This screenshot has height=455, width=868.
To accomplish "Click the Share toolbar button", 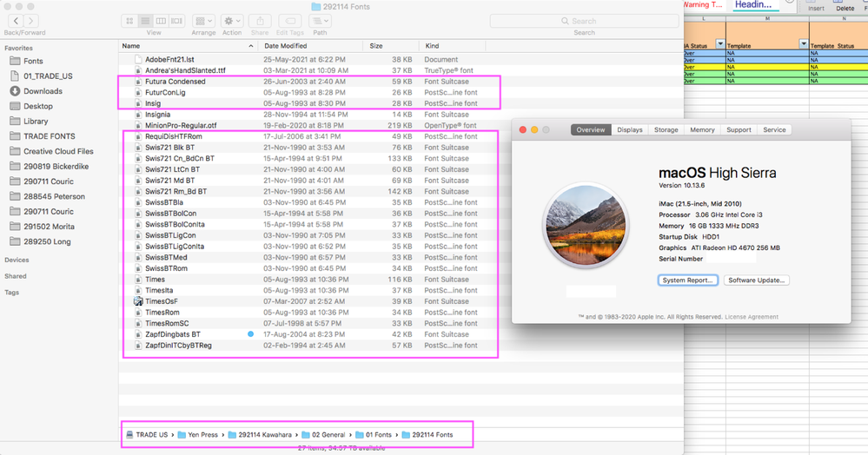I will point(260,21).
